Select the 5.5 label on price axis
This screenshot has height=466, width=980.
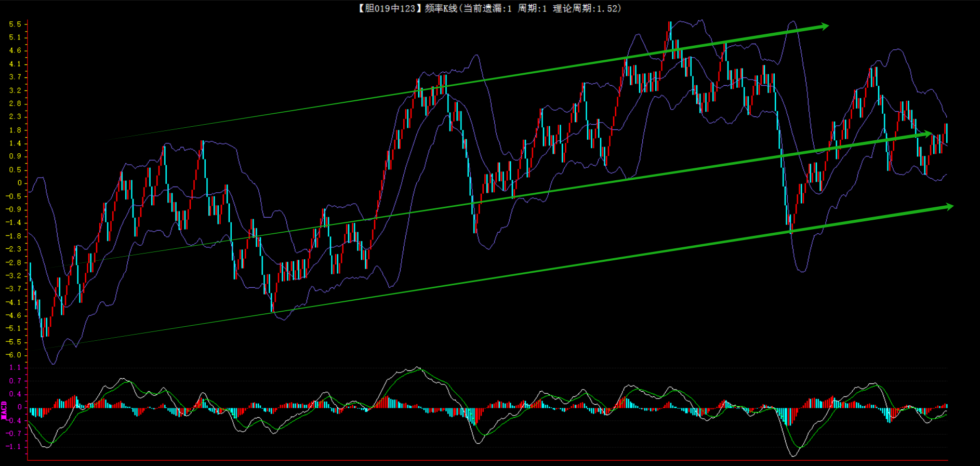tap(15, 24)
